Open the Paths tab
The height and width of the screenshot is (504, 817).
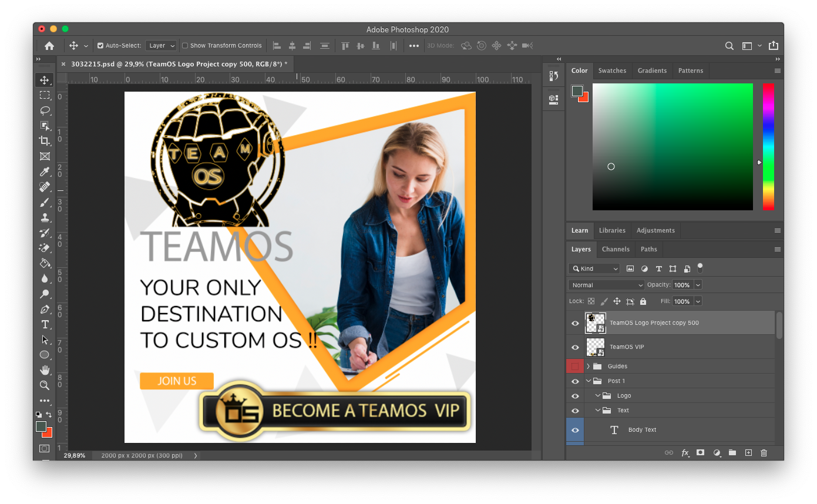649,249
